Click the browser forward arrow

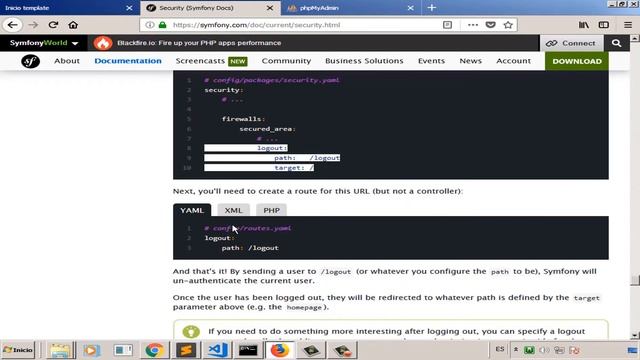[33, 25]
